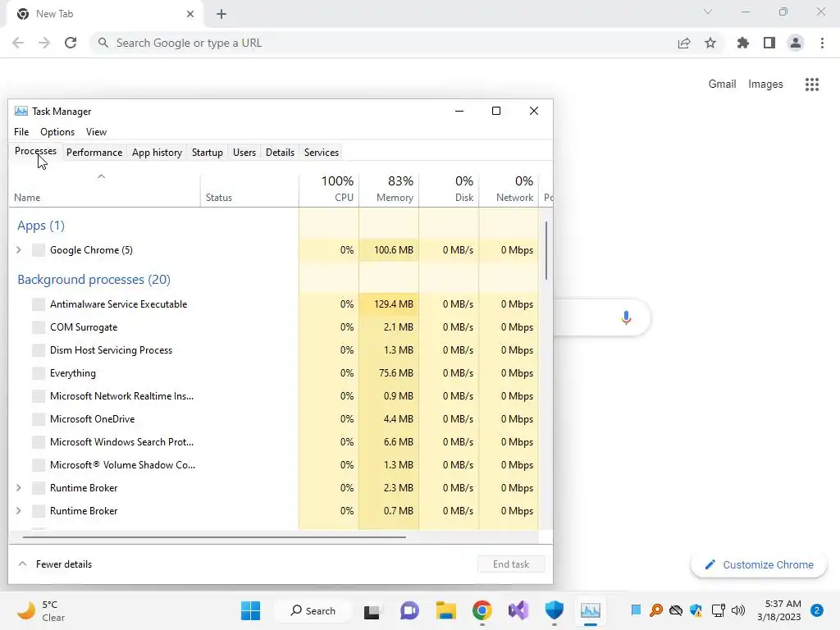Click Task Manager taskbar icon
Screen dimensions: 840x630
[591, 610]
